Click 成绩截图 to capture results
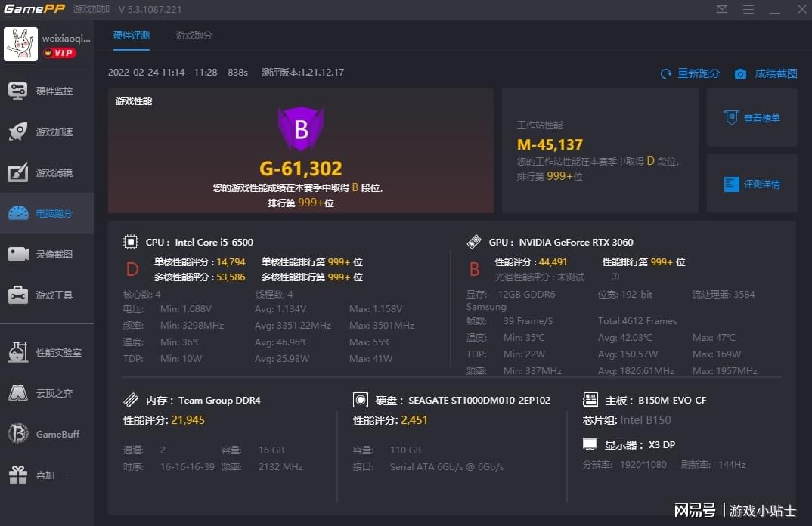 (x=776, y=73)
